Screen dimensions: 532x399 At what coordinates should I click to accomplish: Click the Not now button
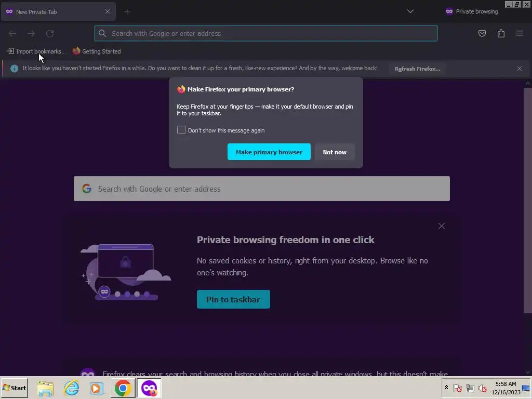[x=335, y=152]
